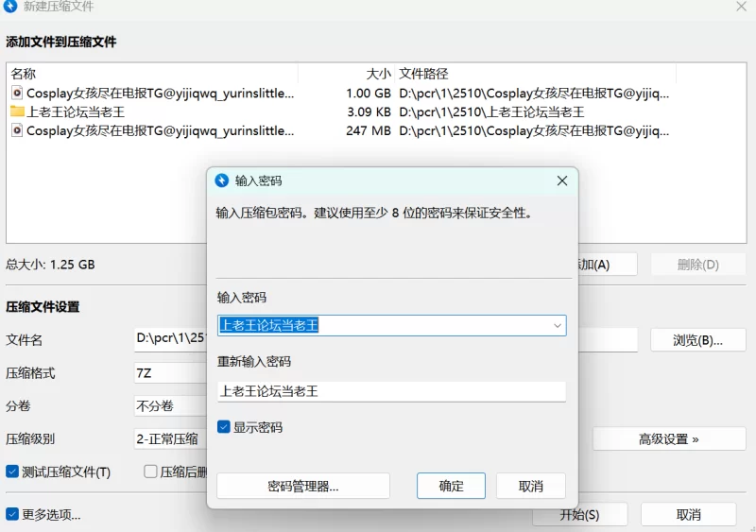Expand the password history dropdown arrow
This screenshot has width=756, height=532.
(558, 326)
